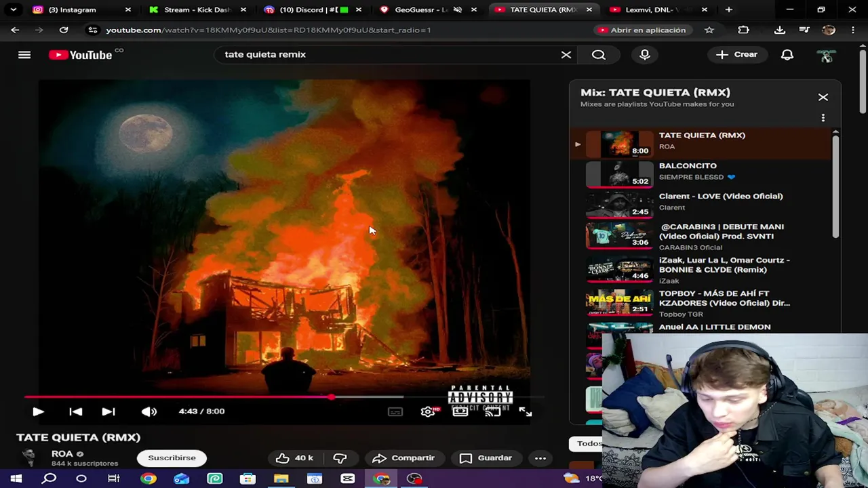Share the video with Compartir

[403, 458]
